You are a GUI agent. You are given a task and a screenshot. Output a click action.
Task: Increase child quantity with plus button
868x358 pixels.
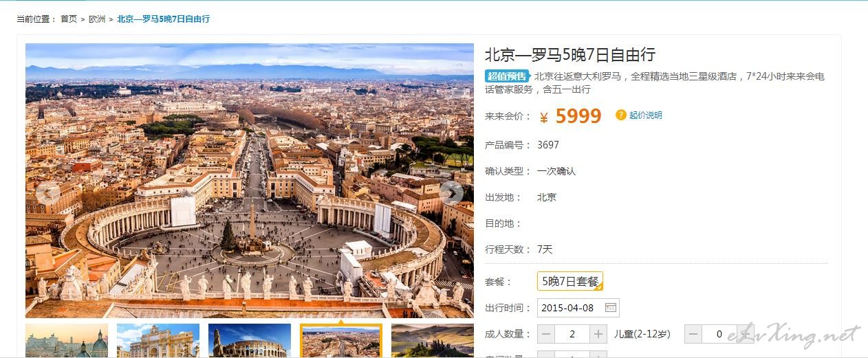pos(746,334)
